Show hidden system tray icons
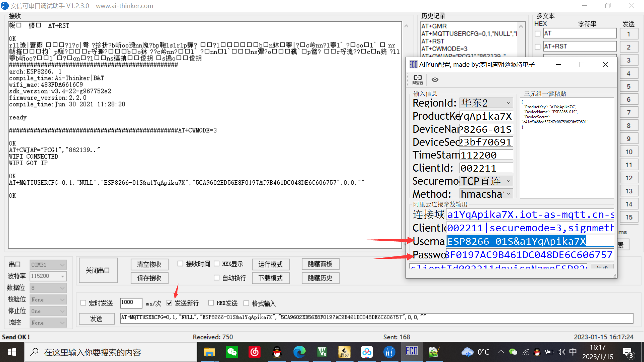 (x=501, y=352)
